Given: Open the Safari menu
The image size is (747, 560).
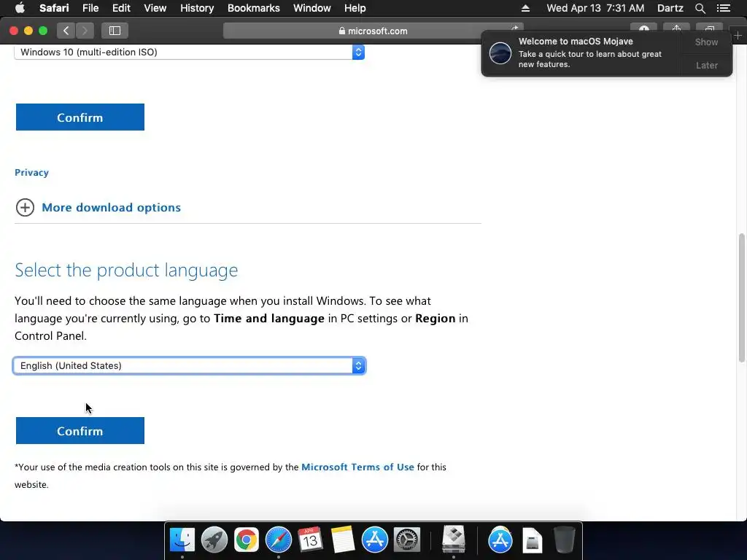Looking at the screenshot, I should (54, 8).
